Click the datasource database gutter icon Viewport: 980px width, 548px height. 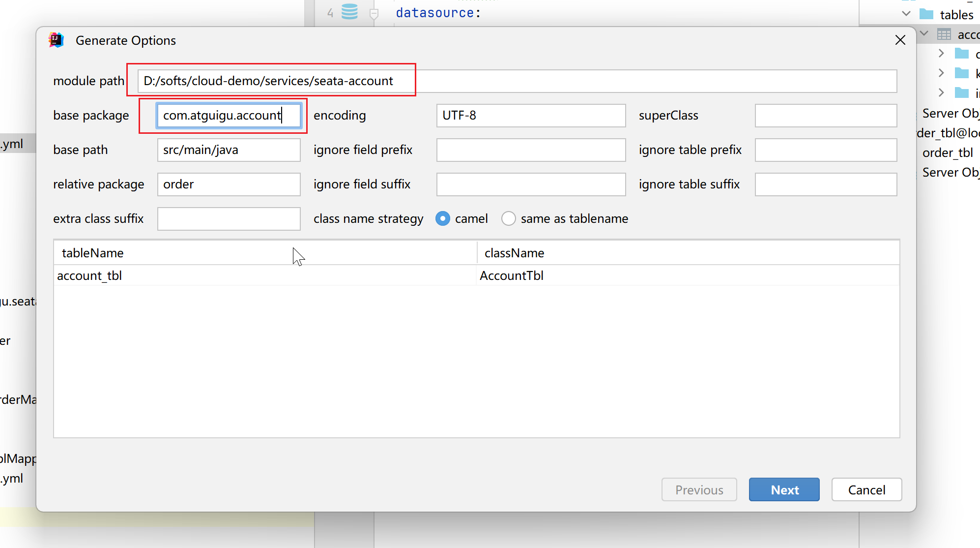click(349, 12)
